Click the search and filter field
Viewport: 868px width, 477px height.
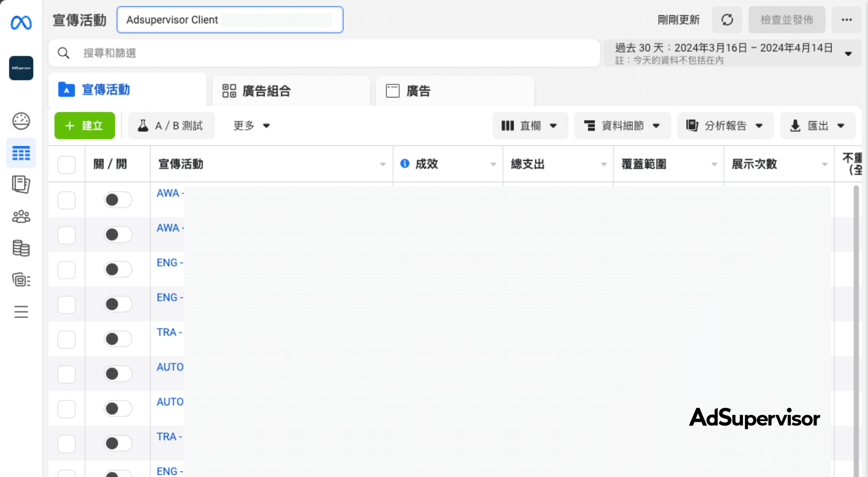(x=324, y=53)
